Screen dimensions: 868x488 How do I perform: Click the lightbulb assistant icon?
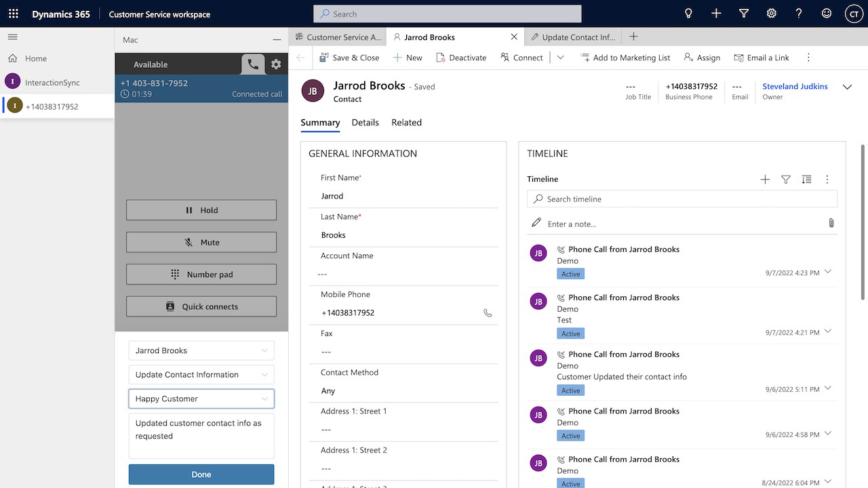tap(688, 14)
